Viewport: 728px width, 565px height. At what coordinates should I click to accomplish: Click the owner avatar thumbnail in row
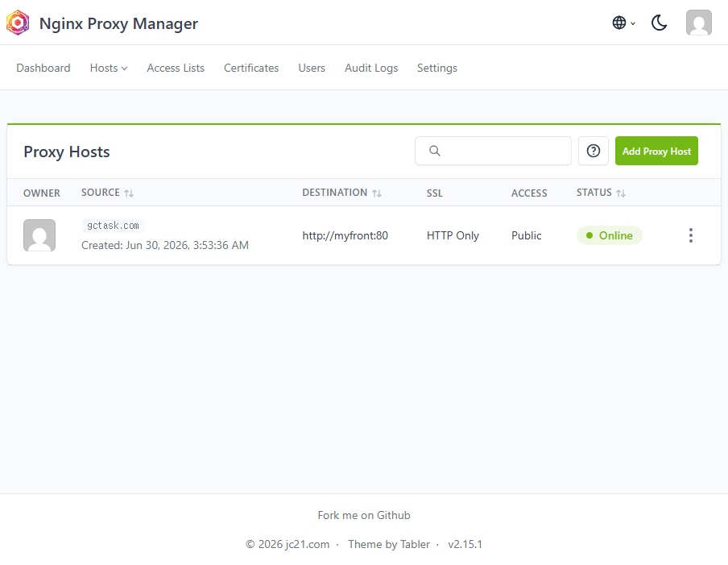39,235
